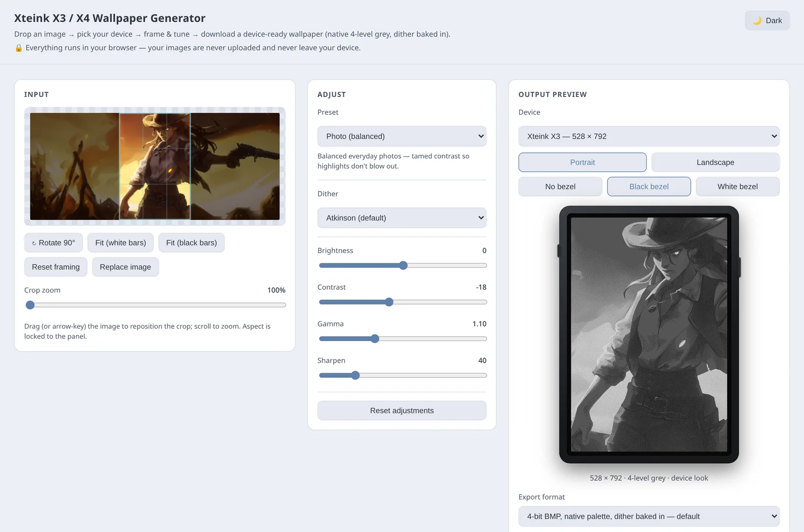The height and width of the screenshot is (532, 804).
Task: Click the Gamma value 1.10
Action: (479, 324)
